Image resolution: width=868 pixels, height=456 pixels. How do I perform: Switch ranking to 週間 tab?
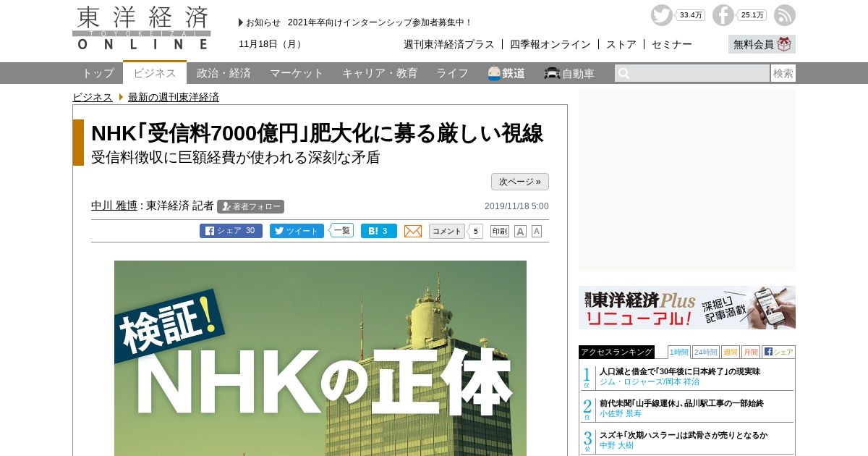[x=731, y=352]
